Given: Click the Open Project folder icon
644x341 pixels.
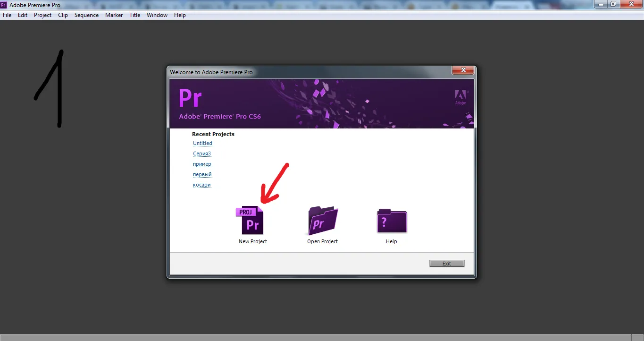Looking at the screenshot, I should coord(323,221).
